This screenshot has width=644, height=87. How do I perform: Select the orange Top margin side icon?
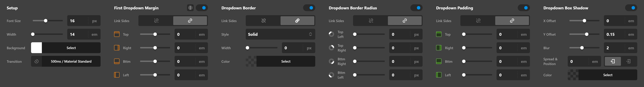117,34
